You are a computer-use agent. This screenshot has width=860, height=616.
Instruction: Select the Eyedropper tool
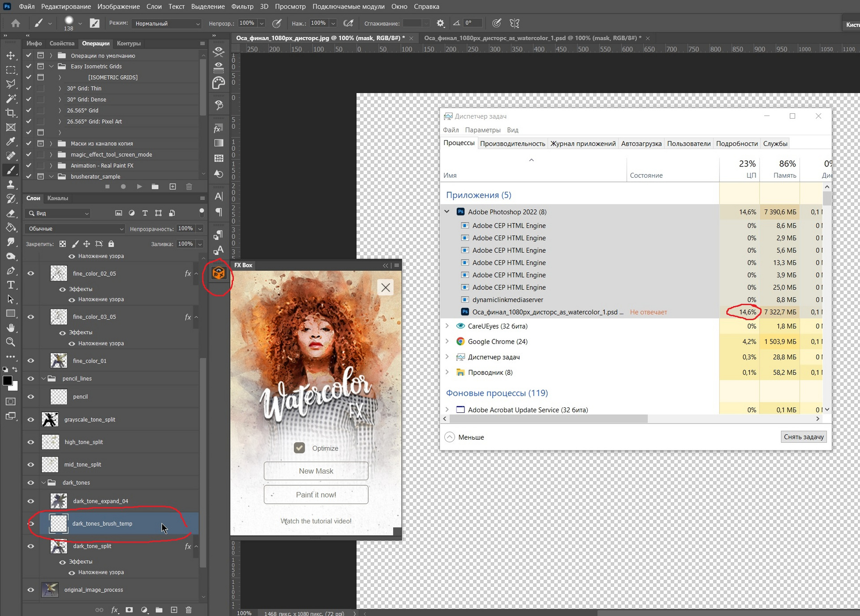pos(11,141)
